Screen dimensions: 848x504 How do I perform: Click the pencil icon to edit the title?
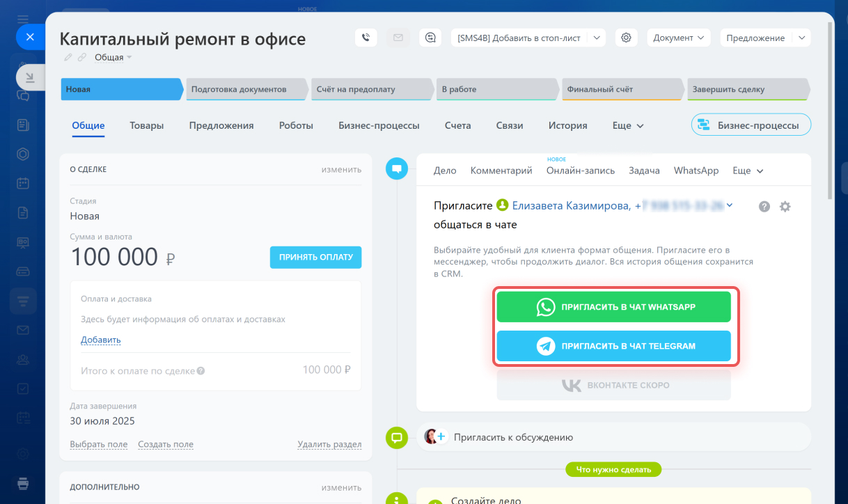[x=68, y=57]
